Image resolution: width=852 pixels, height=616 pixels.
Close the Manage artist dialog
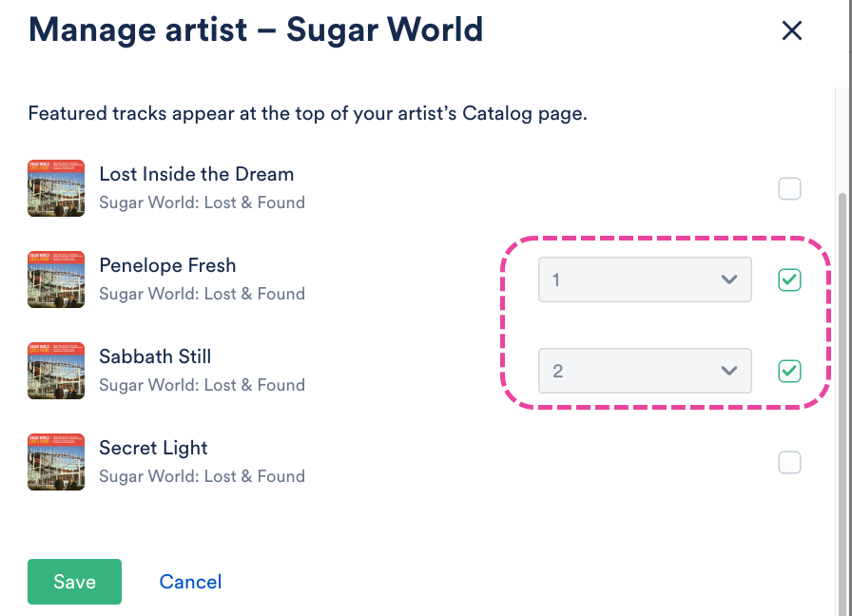click(x=791, y=30)
